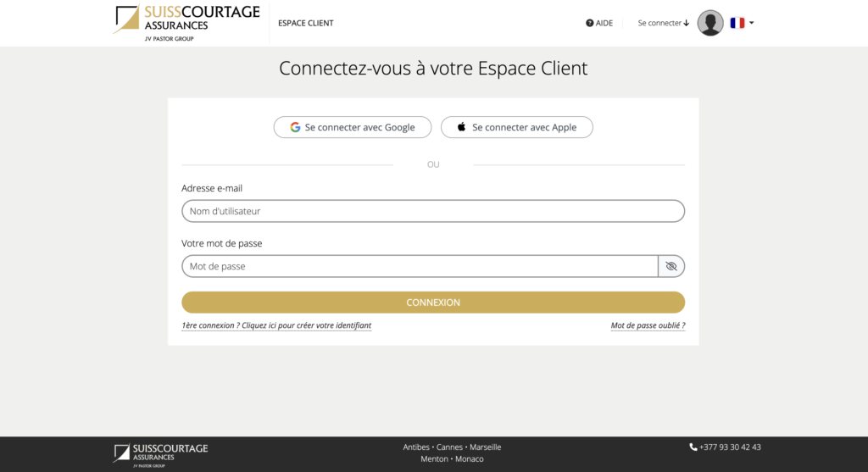This screenshot has height=472, width=868.
Task: Toggle password visibility with the eye icon
Action: [671, 266]
